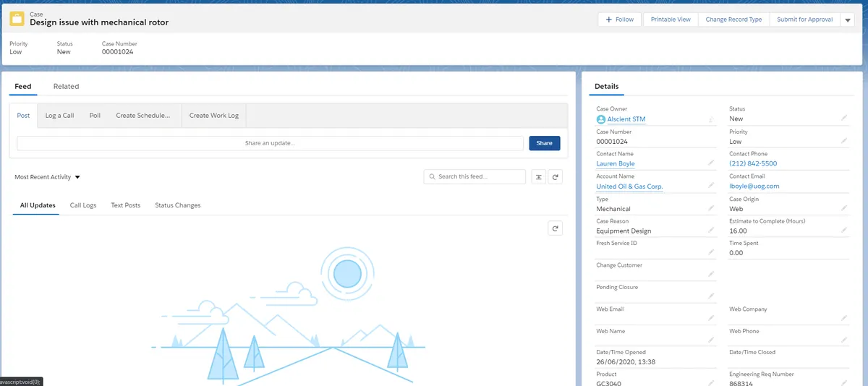This screenshot has width=868, height=386.
Task: Open the United Oil & Gas Corp. link
Action: [629, 186]
